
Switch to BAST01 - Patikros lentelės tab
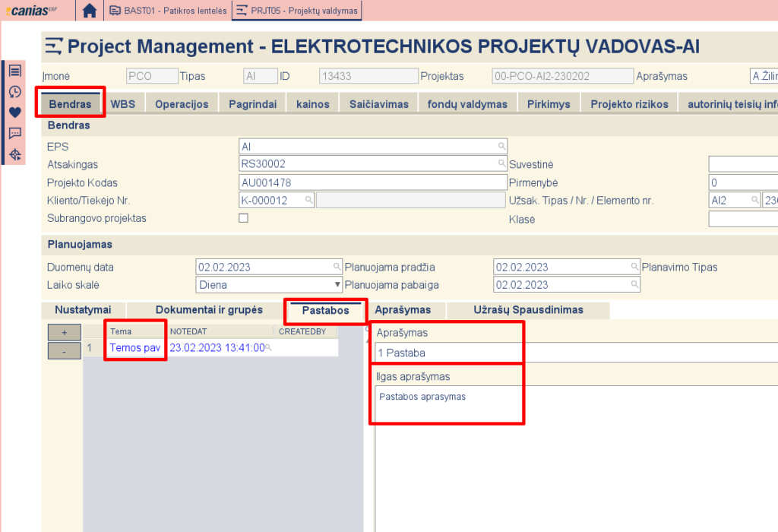tap(167, 11)
